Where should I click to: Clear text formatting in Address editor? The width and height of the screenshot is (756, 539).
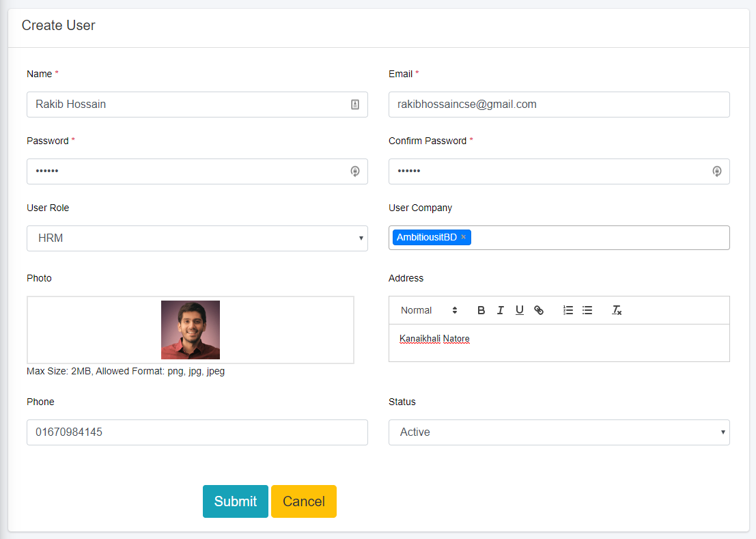(x=616, y=310)
